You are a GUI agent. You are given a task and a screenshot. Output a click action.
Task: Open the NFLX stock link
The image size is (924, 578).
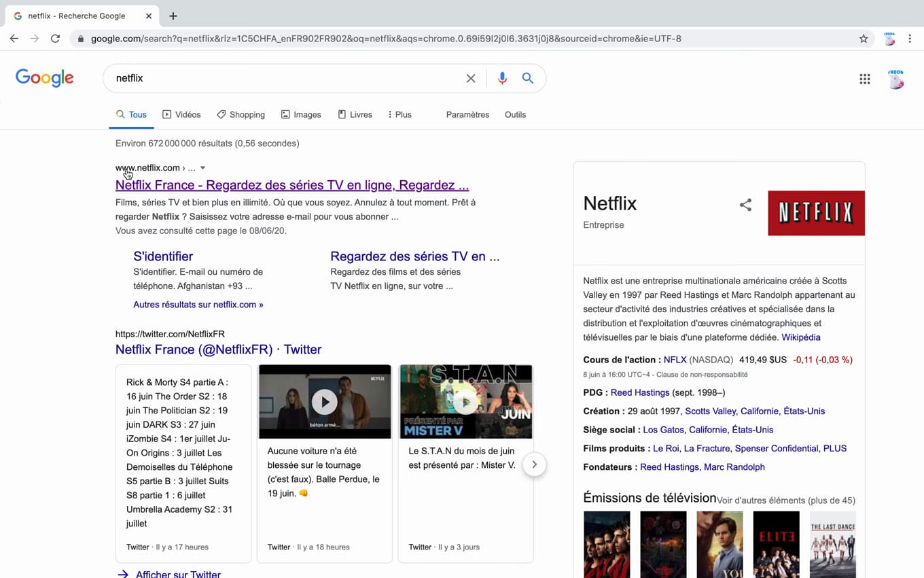675,360
